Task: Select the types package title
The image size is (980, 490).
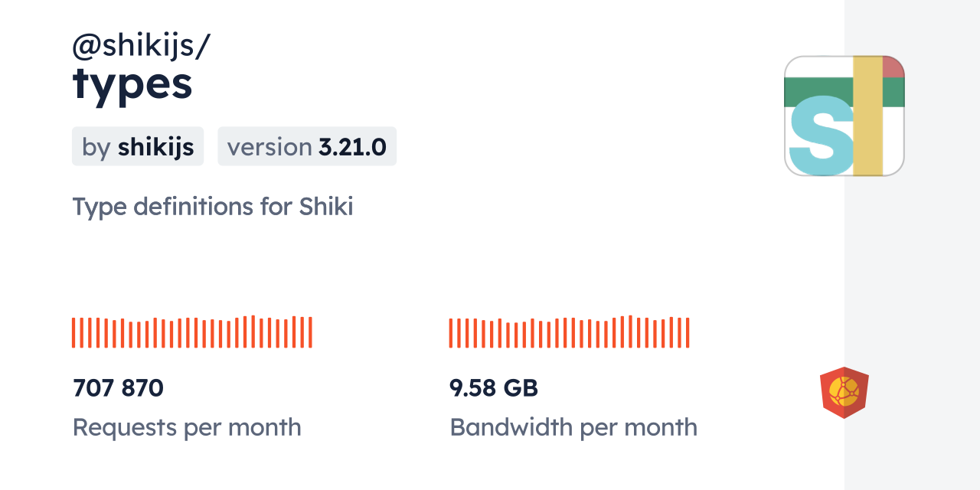Action: (x=132, y=84)
